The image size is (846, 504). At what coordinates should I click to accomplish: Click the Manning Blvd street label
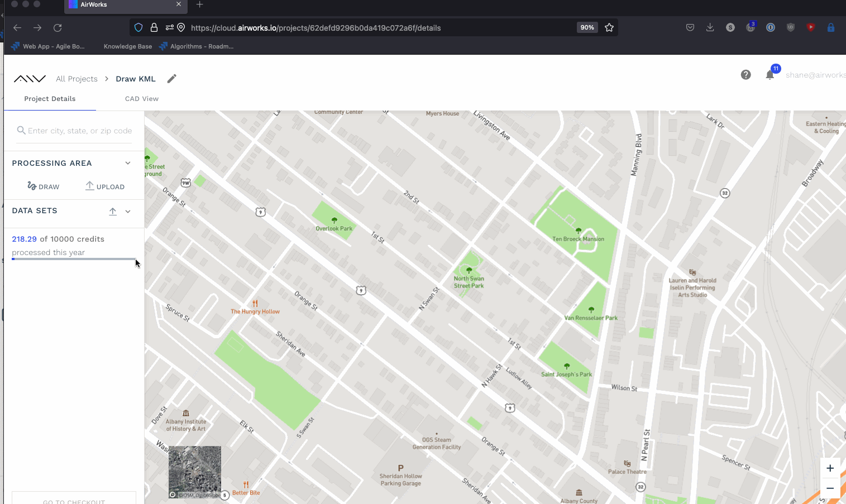click(636, 155)
